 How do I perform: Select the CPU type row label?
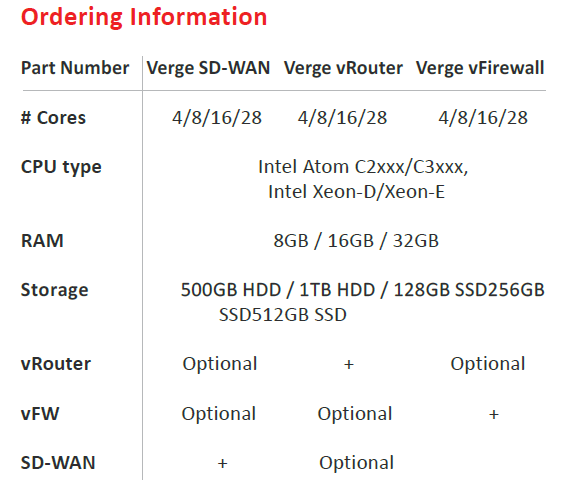[61, 167]
